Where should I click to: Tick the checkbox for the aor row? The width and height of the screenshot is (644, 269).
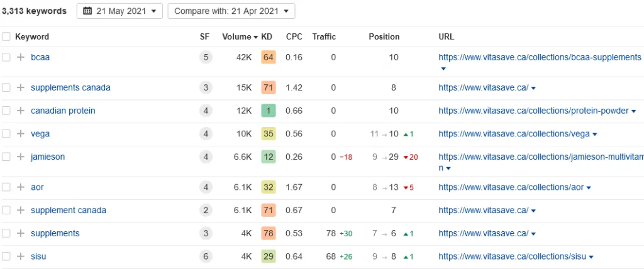(x=6, y=187)
